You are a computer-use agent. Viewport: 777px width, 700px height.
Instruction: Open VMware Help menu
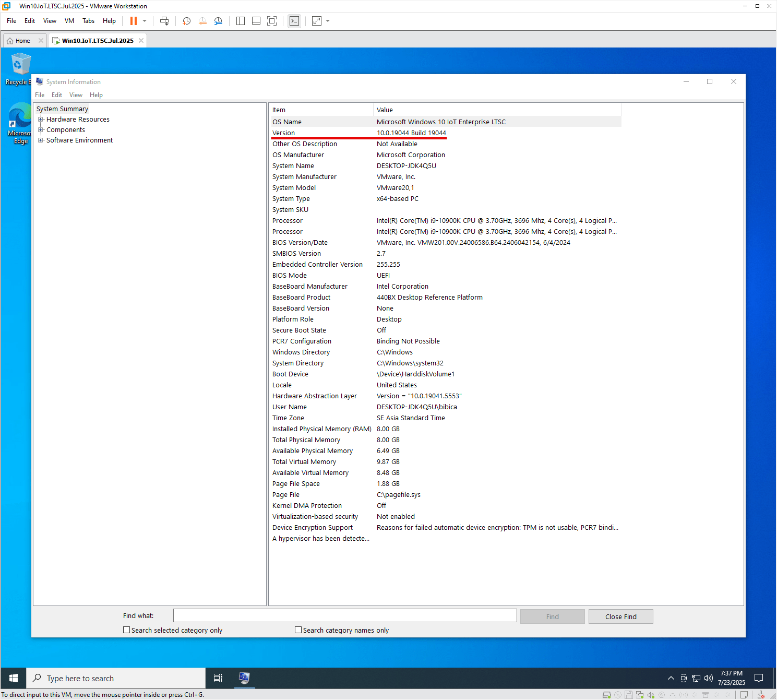[x=109, y=21]
